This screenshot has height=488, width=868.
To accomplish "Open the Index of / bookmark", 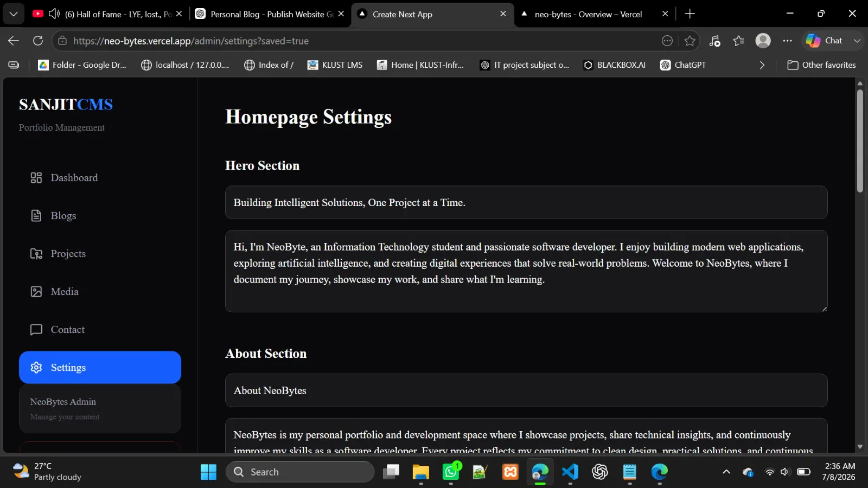I will 269,65.
